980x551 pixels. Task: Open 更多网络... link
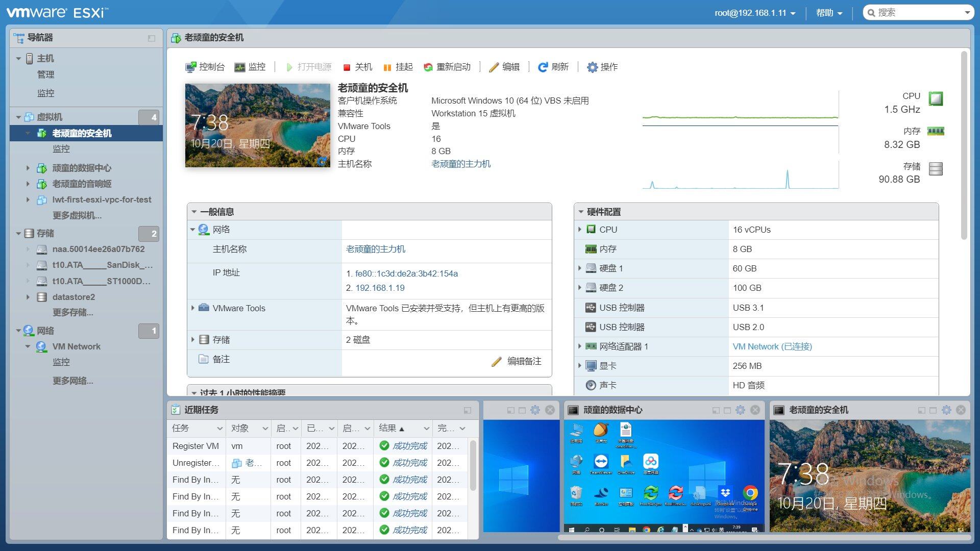(72, 381)
